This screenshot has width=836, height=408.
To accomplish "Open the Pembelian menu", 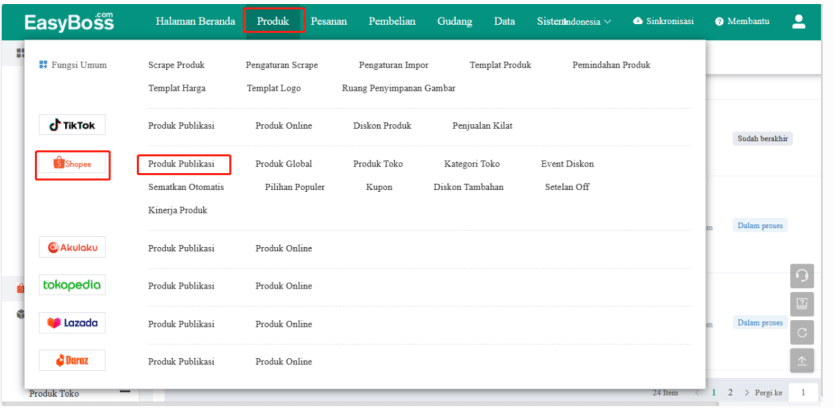I will tap(392, 21).
